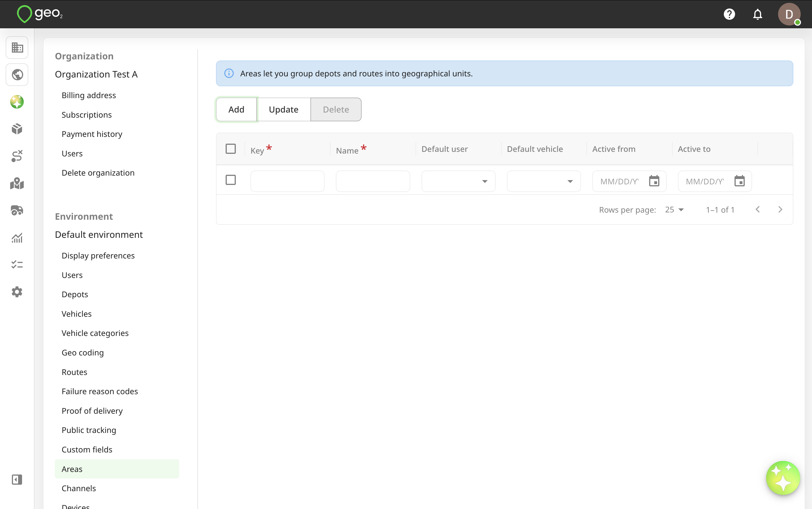
Task: Check the new area row checkbox
Action: coord(230,180)
